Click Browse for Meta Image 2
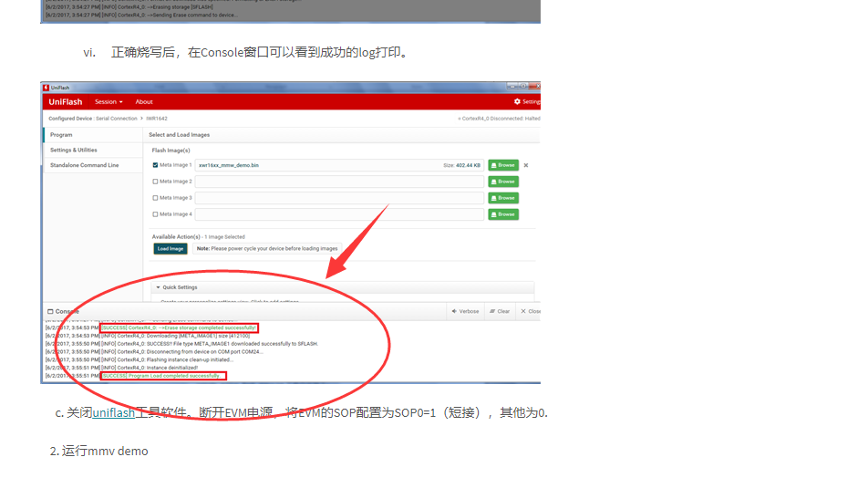Screen dimensions: 868x478 [503, 182]
